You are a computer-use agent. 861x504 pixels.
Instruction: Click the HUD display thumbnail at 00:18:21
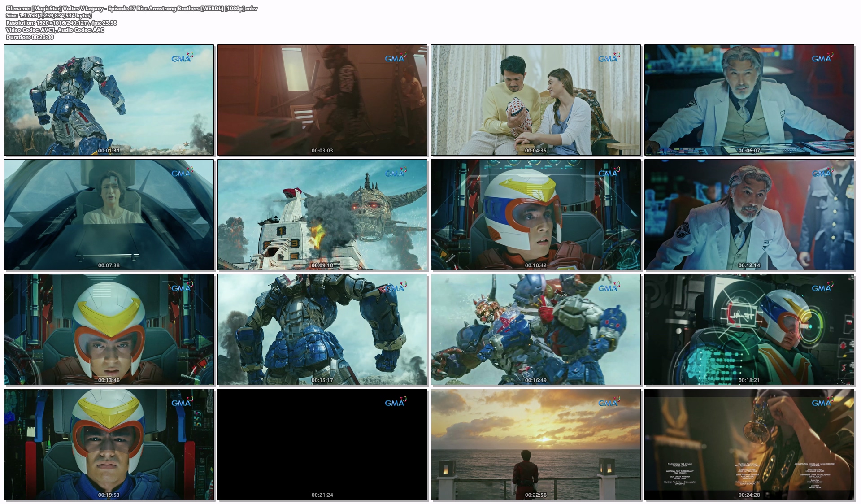click(749, 330)
